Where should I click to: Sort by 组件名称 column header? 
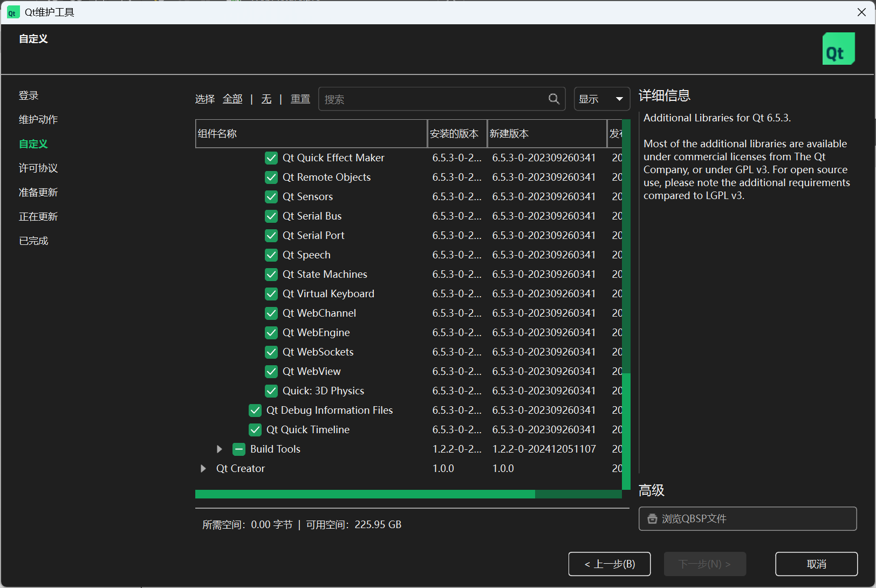pos(311,133)
